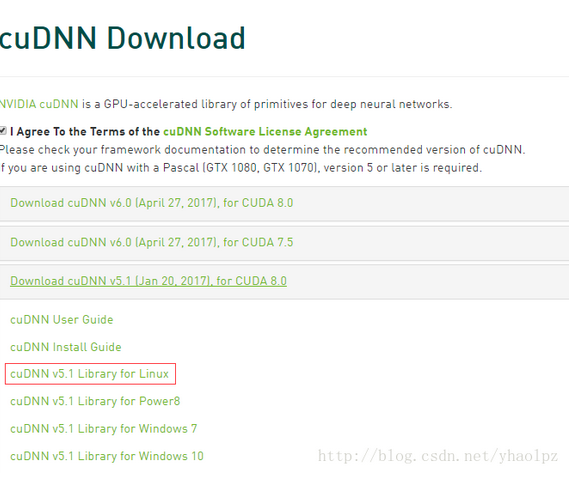Click the cuDNN Download page heading
Image resolution: width=578 pixels, height=477 pixels.
[x=122, y=38]
